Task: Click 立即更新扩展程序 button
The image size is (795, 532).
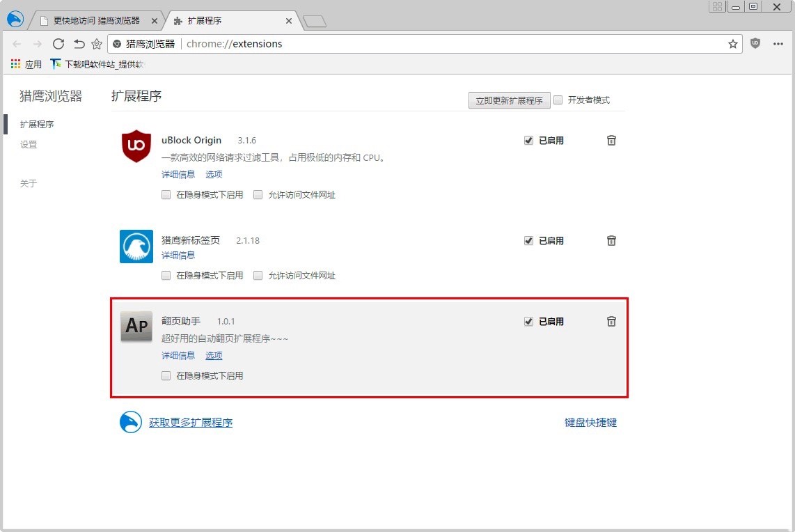Action: [509, 100]
